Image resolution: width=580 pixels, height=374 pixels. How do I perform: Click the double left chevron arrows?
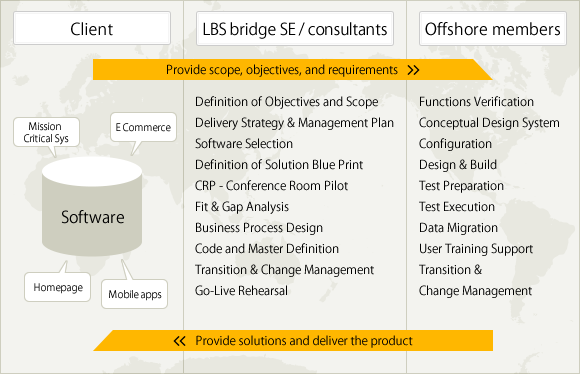(179, 341)
